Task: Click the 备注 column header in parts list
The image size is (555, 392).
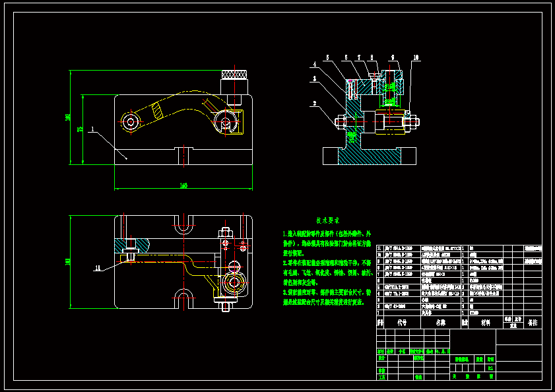Action: [532, 323]
